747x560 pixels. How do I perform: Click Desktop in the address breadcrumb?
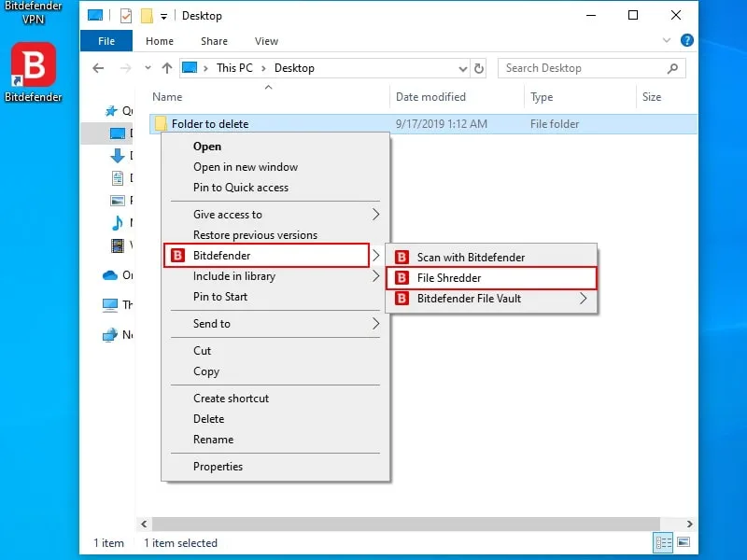click(x=294, y=68)
